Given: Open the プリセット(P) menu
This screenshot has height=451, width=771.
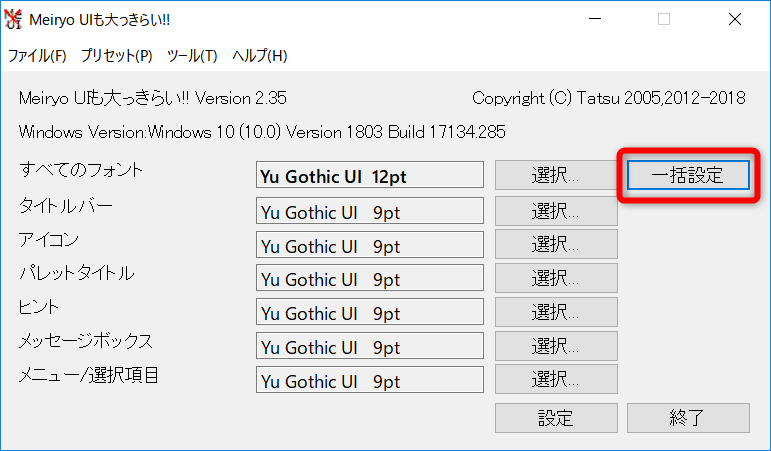Looking at the screenshot, I should click(116, 56).
